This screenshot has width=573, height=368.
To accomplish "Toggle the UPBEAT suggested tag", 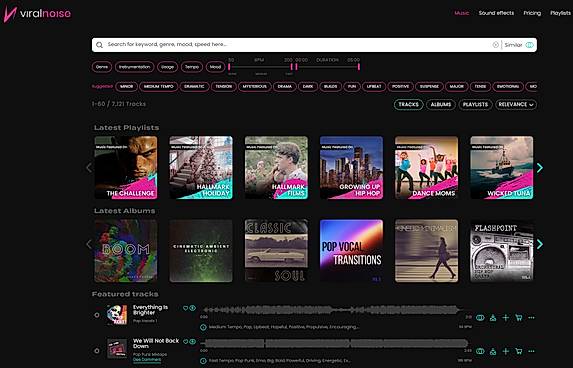I will coord(374,87).
